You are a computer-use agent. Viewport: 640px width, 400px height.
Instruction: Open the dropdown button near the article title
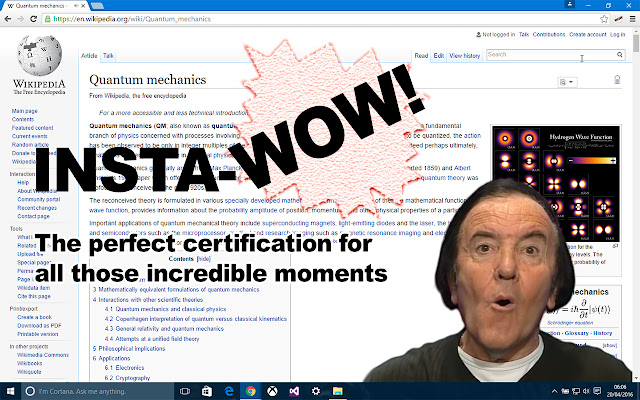[567, 82]
